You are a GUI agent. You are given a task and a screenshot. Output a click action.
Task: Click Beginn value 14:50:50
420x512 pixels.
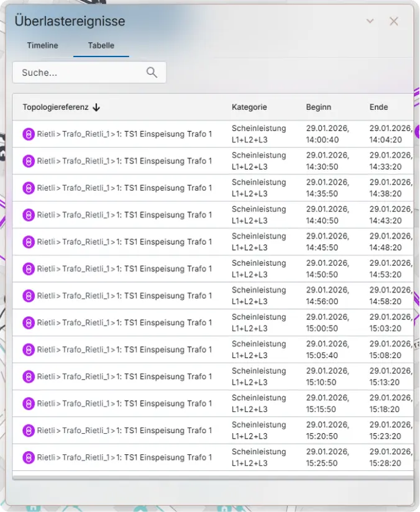[327, 268]
